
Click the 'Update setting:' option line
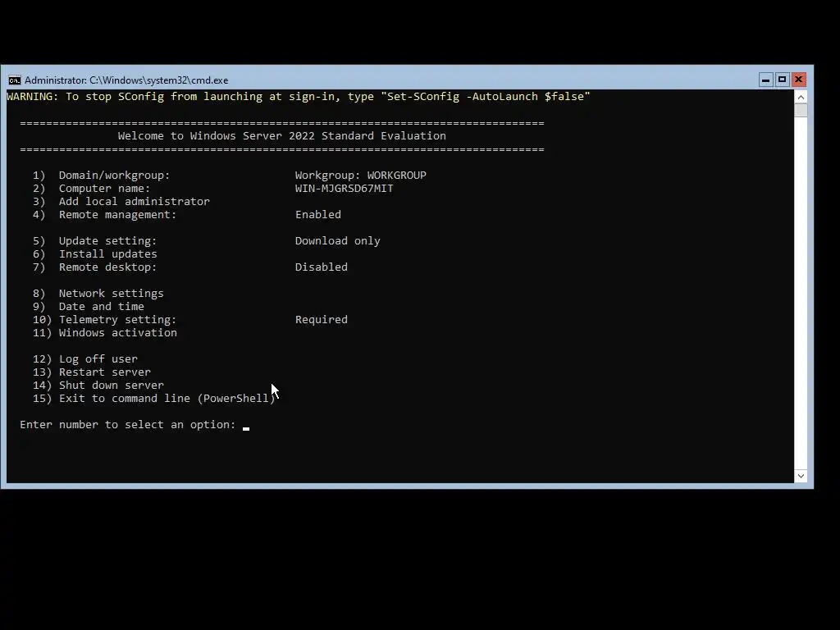(94, 241)
